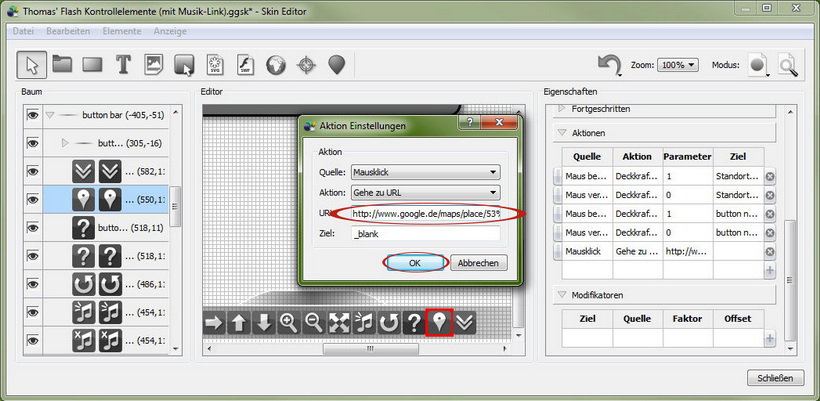The height and width of the screenshot is (401, 820).
Task: Toggle visibility of the map pin element
Action: coord(32,199)
